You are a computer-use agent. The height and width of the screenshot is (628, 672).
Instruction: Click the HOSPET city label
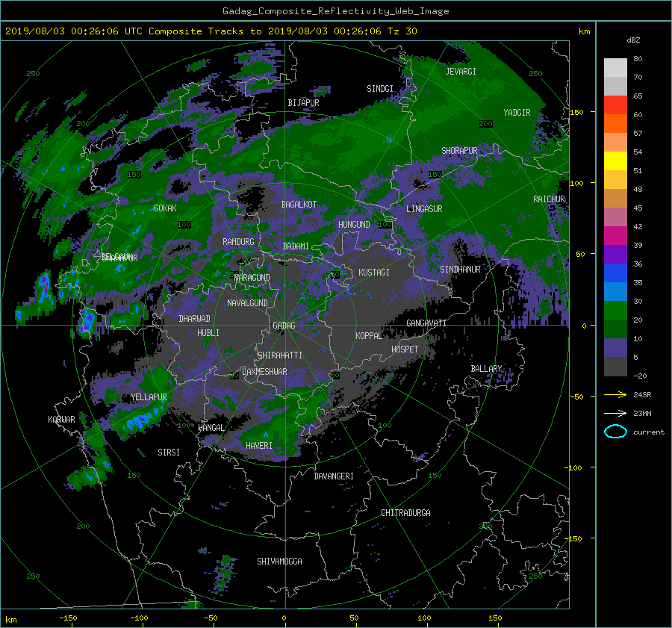point(405,349)
